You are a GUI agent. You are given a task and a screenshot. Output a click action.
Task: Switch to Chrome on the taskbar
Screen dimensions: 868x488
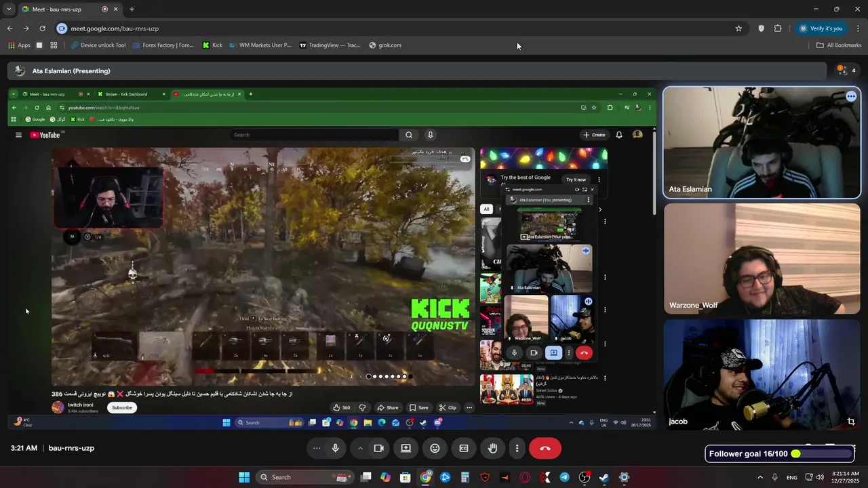point(425,477)
